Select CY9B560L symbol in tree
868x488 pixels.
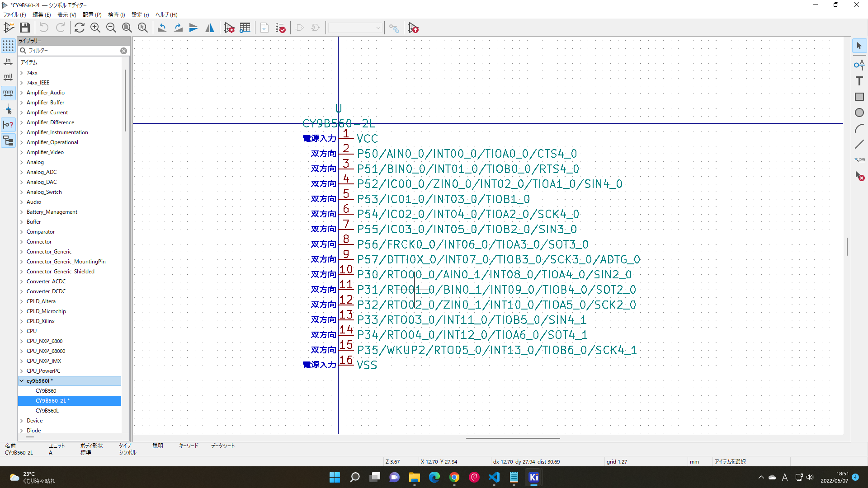[x=47, y=411]
